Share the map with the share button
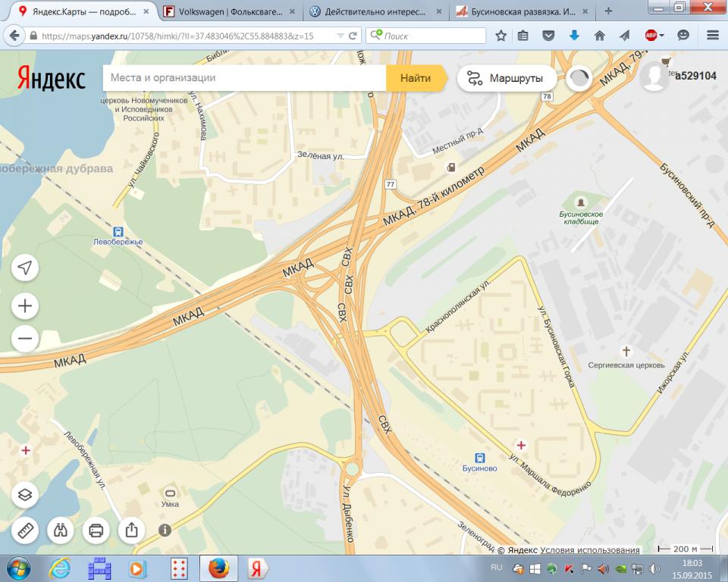 tap(131, 530)
